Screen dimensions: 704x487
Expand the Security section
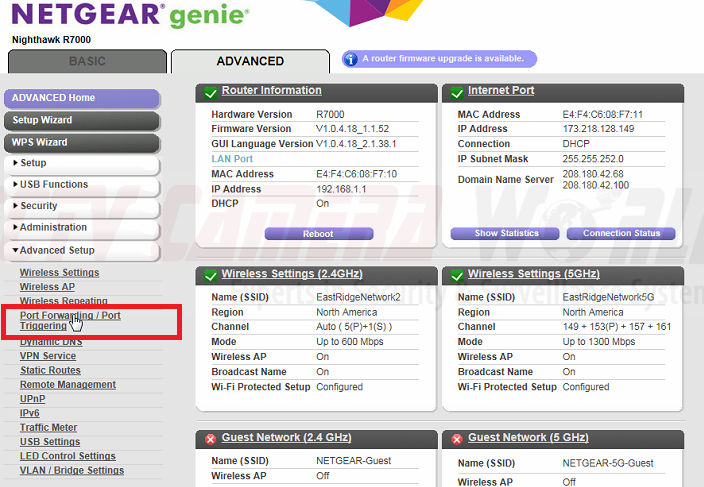[x=82, y=206]
